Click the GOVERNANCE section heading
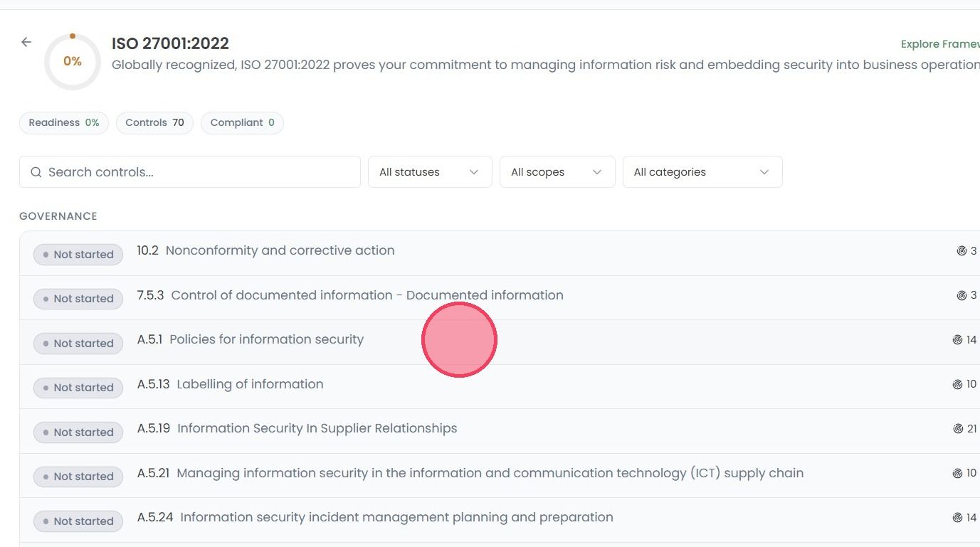This screenshot has width=980, height=547. click(58, 216)
